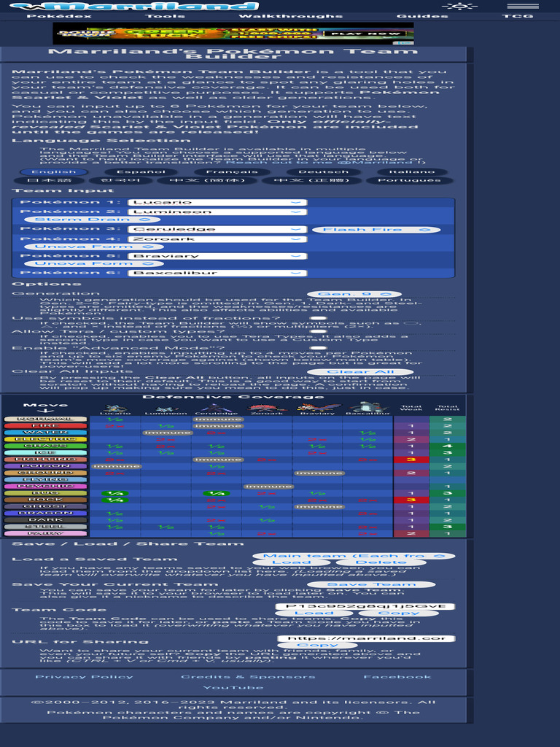The image size is (560, 747).
Task: Select the DARK type badge
Action: 46,519
